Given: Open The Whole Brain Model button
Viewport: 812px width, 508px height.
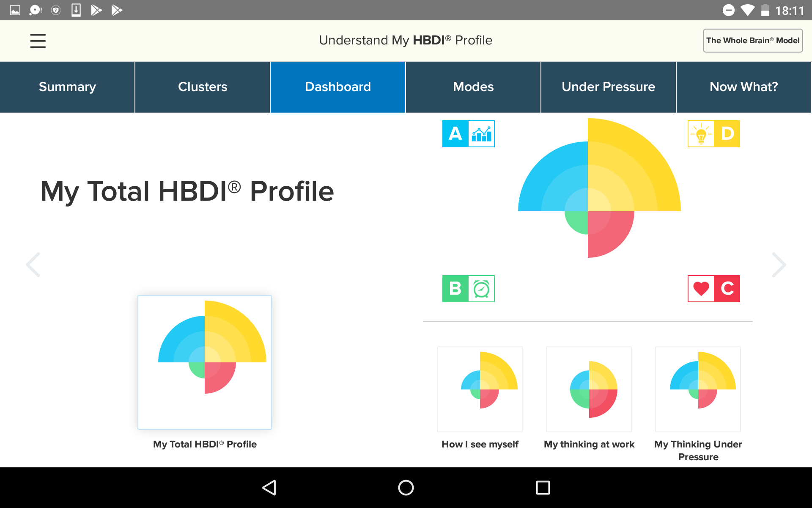Looking at the screenshot, I should point(753,41).
